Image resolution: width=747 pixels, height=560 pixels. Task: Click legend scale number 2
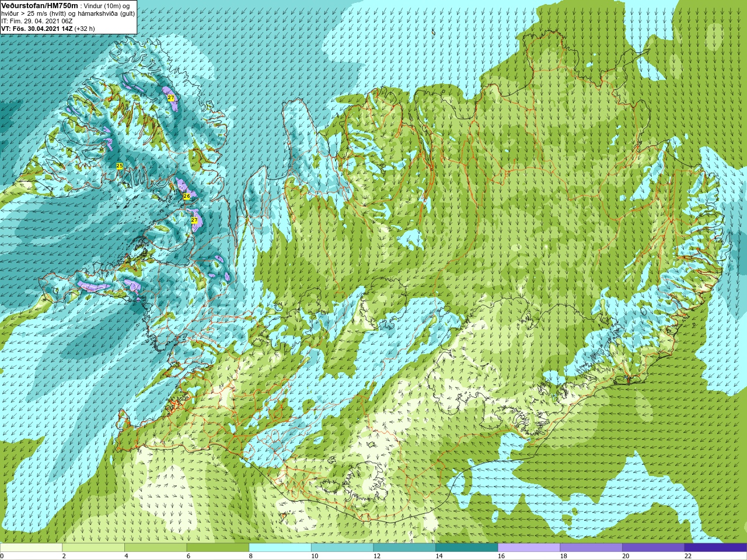click(64, 556)
